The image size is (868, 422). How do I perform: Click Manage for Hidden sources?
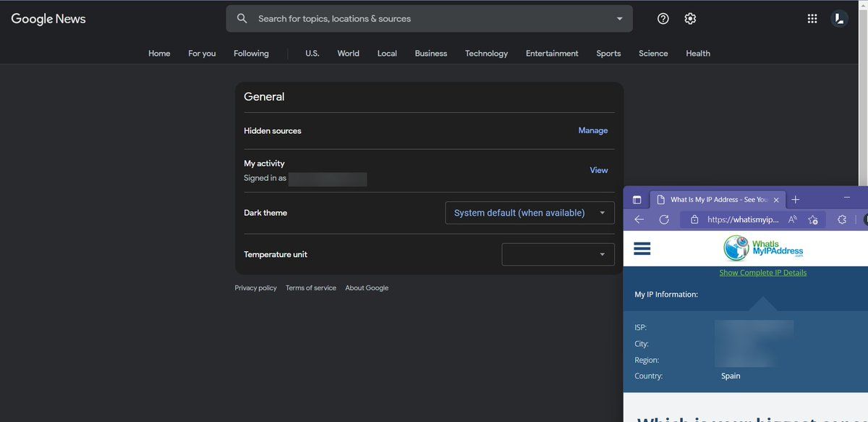tap(592, 131)
